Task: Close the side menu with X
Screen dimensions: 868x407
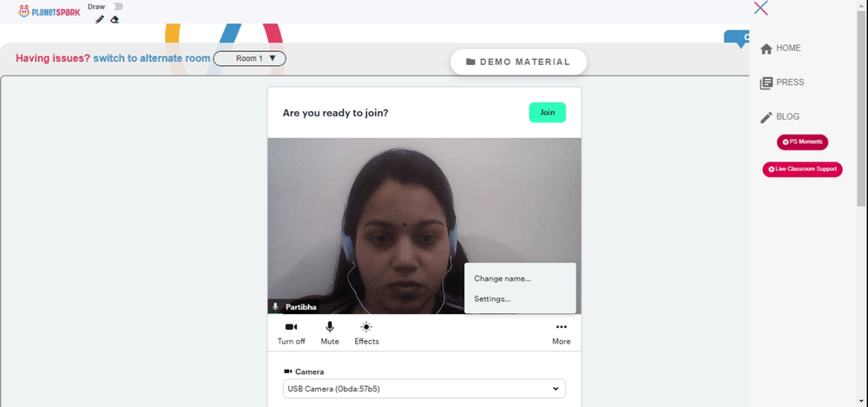Action: [761, 8]
